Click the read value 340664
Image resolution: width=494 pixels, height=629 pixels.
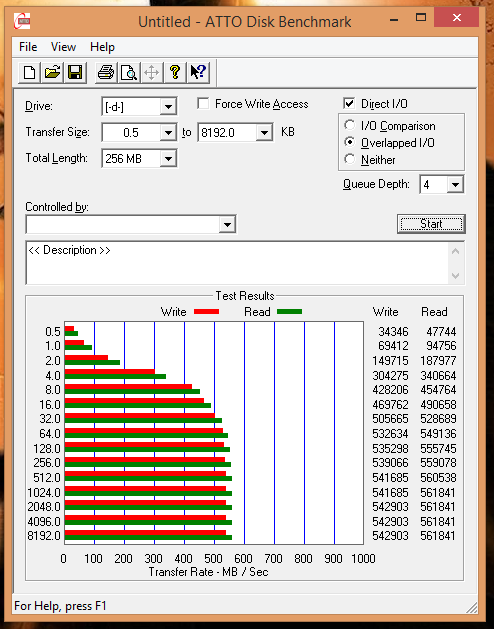pyautogui.click(x=438, y=375)
